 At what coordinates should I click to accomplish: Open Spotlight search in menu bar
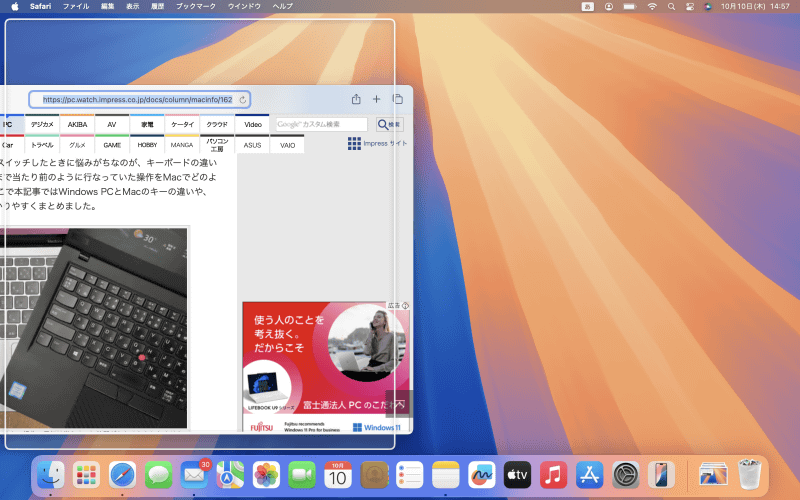(x=671, y=7)
